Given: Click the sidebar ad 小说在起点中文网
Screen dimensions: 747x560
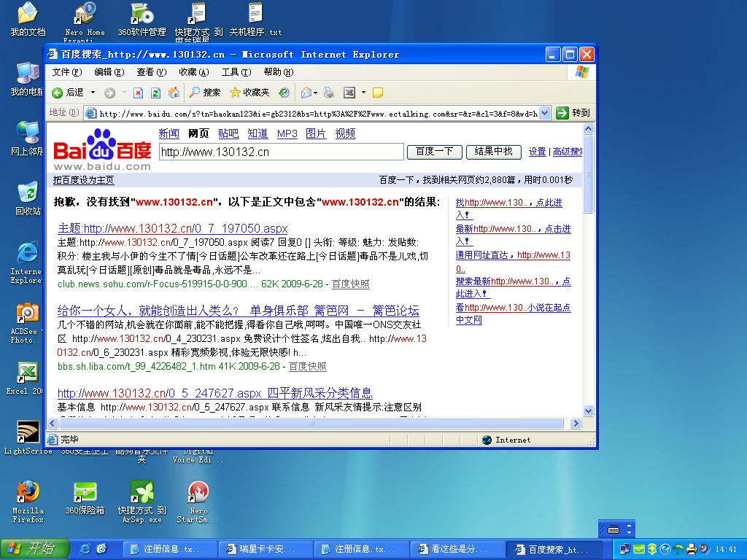Looking at the screenshot, I should pyautogui.click(x=514, y=314).
